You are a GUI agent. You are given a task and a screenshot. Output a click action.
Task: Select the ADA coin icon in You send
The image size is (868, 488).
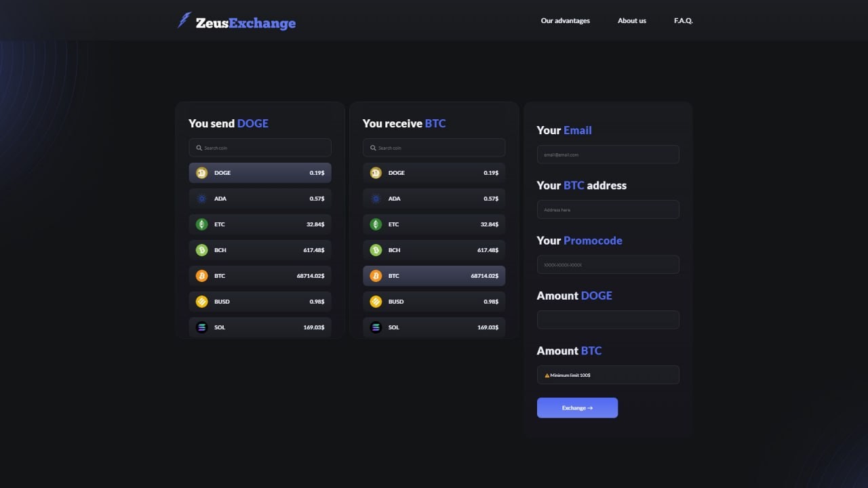(201, 199)
